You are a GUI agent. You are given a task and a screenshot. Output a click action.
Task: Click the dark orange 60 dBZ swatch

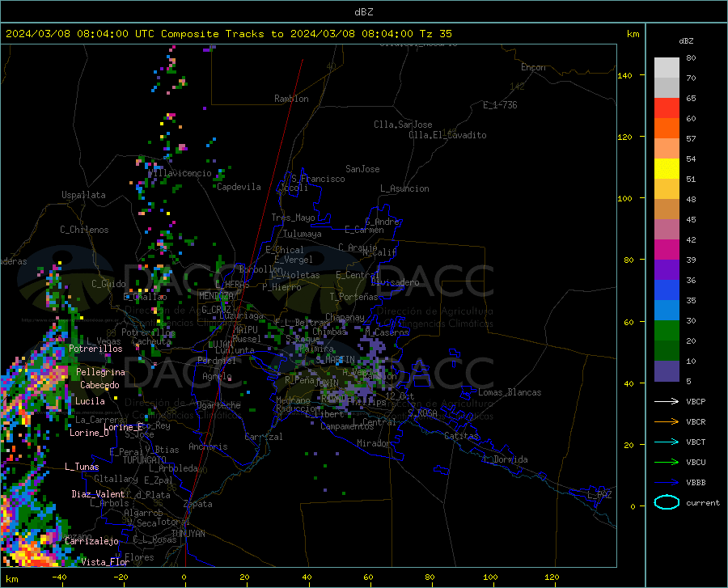pos(667,128)
